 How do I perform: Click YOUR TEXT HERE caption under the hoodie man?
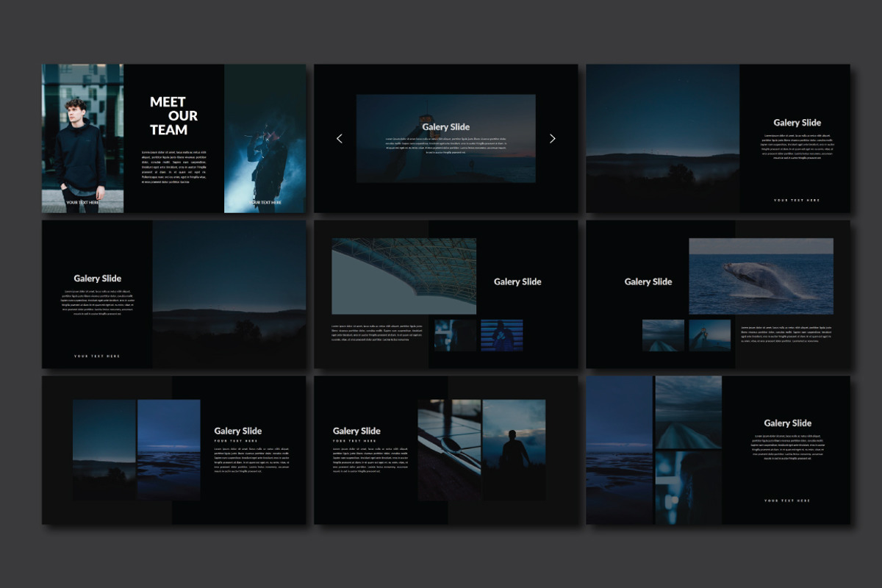pyautogui.click(x=82, y=202)
